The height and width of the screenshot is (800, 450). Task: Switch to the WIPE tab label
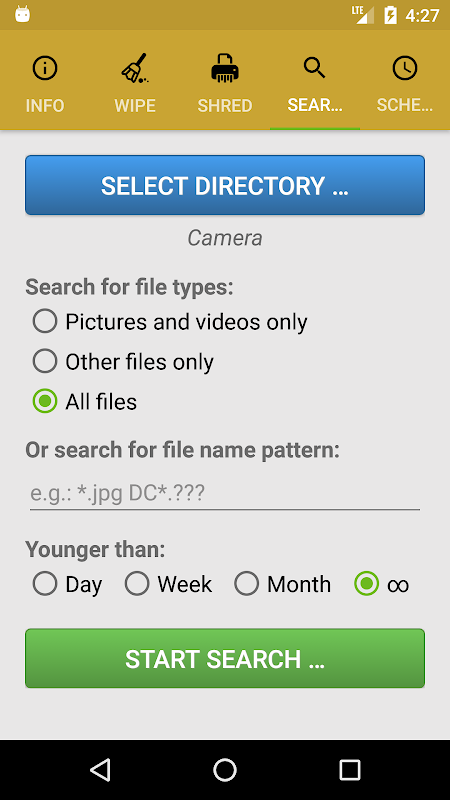click(135, 106)
